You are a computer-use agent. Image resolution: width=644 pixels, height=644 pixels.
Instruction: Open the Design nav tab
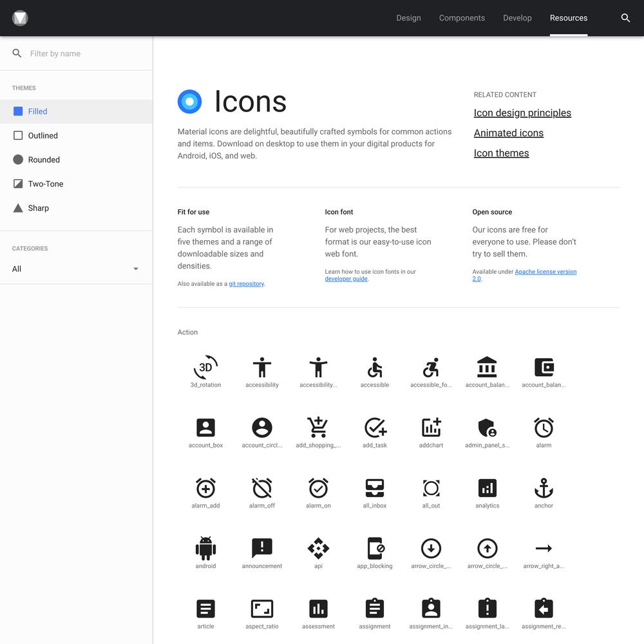[408, 18]
